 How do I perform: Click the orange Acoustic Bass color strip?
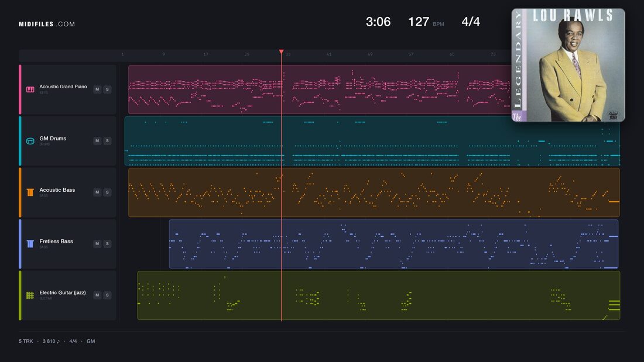click(20, 192)
